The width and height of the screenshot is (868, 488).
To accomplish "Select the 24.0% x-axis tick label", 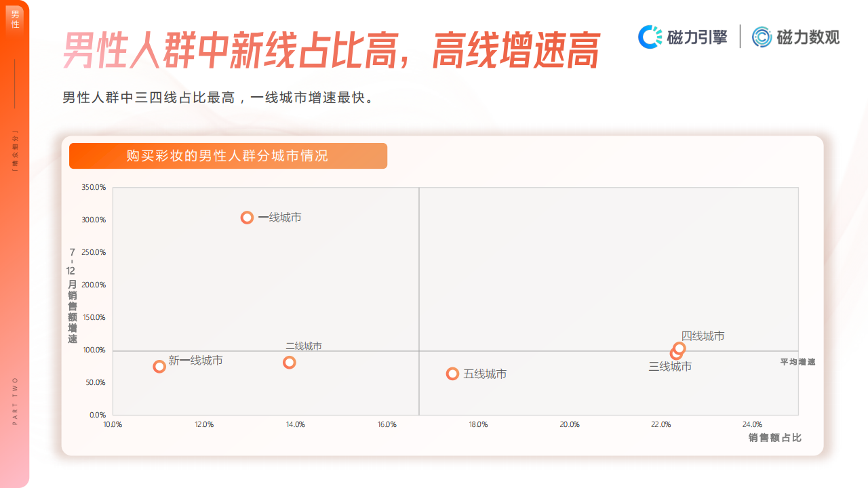I will pos(752,424).
